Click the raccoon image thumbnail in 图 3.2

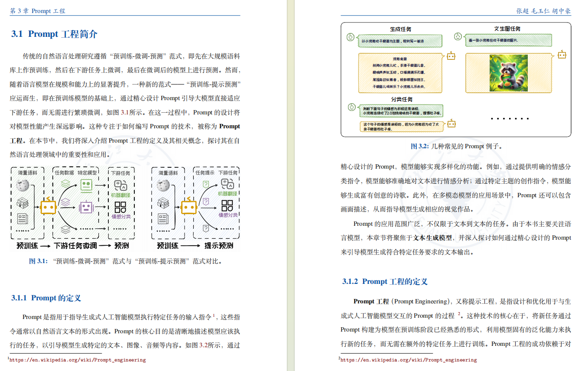[508, 74]
